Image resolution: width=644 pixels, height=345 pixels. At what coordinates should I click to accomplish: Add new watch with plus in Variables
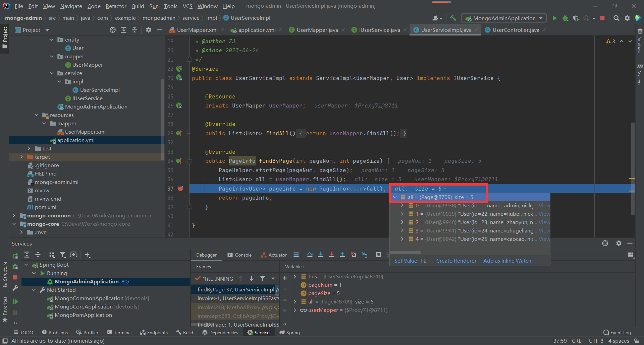(x=285, y=278)
